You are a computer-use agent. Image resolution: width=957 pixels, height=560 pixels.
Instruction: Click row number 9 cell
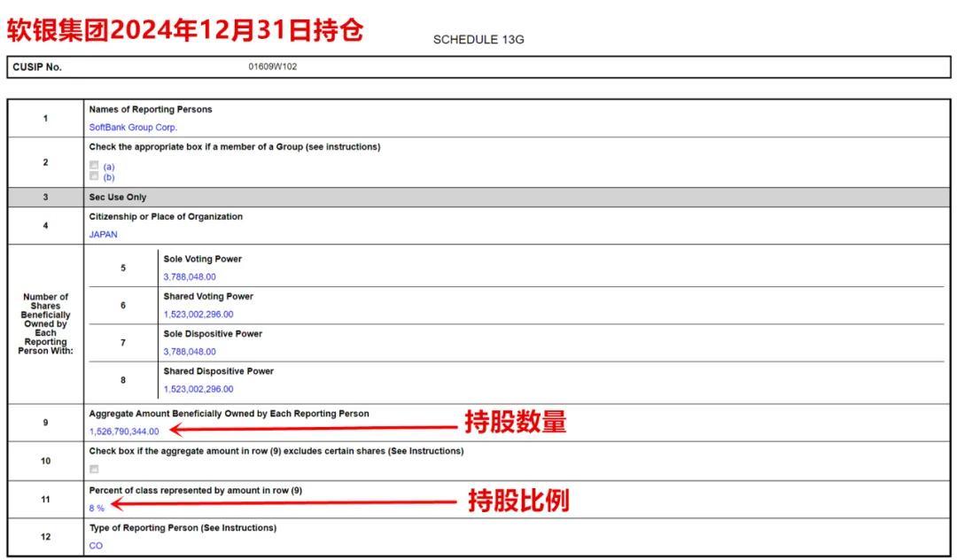[46, 423]
